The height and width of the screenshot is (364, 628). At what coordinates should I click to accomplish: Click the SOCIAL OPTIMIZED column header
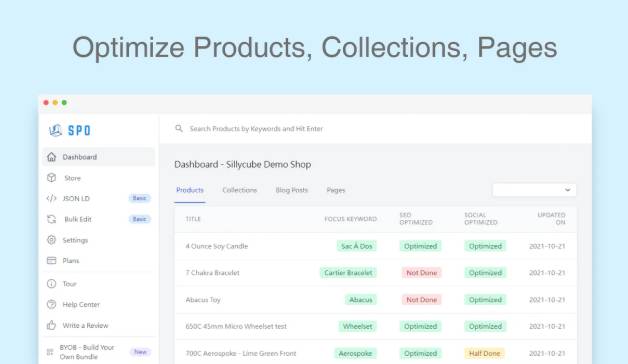pos(481,219)
